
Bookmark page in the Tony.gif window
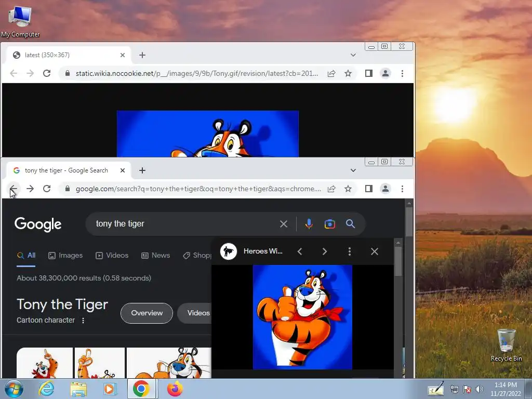348,73
